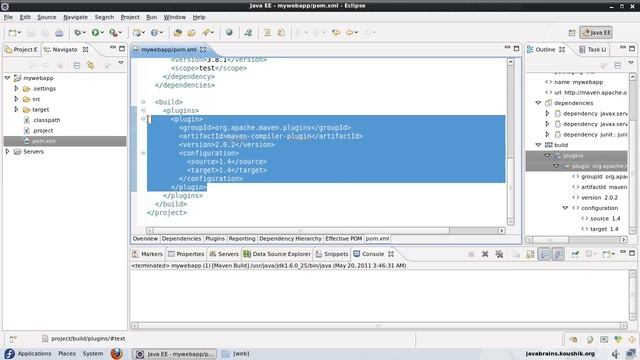Expand the .settings folder
Image resolution: width=640 pixels, height=360 pixels.
click(16, 88)
